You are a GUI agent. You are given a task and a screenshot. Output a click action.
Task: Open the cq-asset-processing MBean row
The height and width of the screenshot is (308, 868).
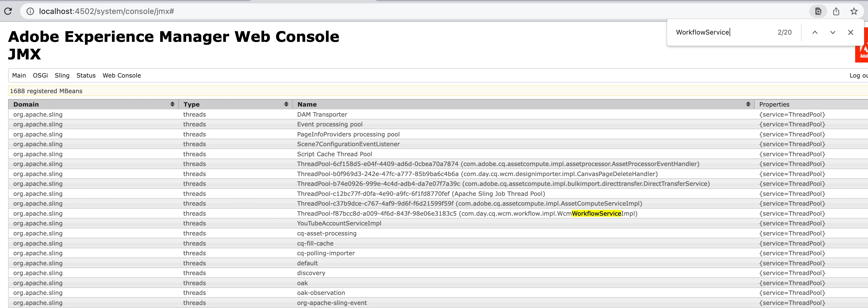click(x=327, y=234)
